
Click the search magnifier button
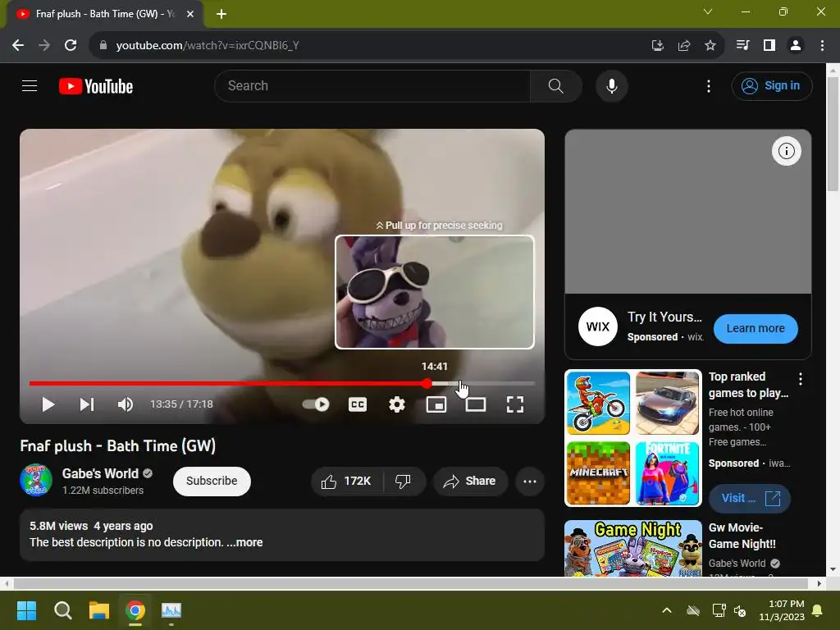pyautogui.click(x=555, y=85)
